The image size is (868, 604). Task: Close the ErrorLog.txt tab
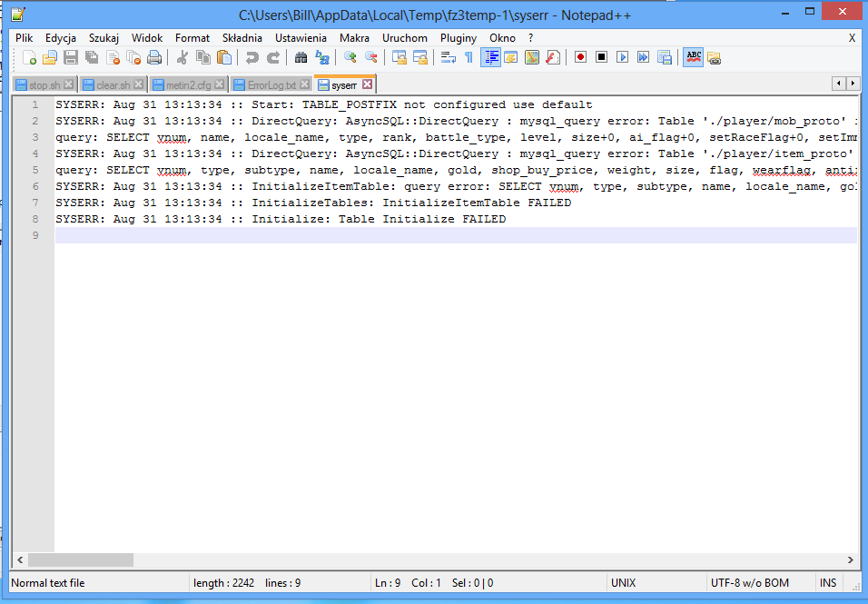pyautogui.click(x=304, y=84)
